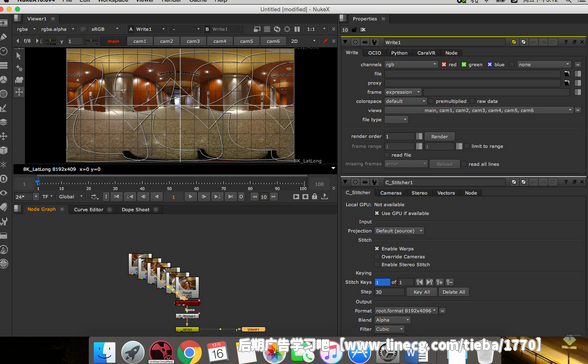The image size is (588, 364).
Task: Check Override Cameras
Action: pyautogui.click(x=377, y=257)
